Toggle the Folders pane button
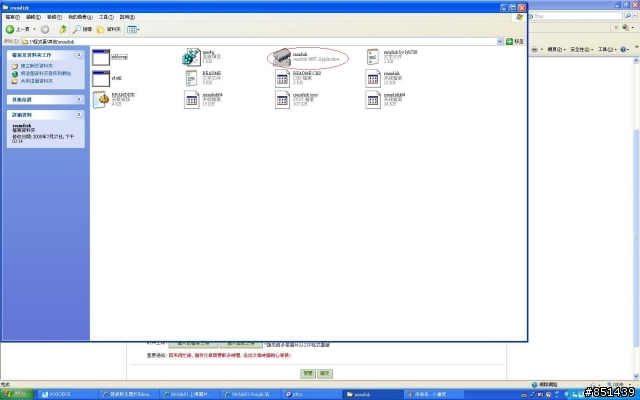The width and height of the screenshot is (640, 400). tap(109, 29)
